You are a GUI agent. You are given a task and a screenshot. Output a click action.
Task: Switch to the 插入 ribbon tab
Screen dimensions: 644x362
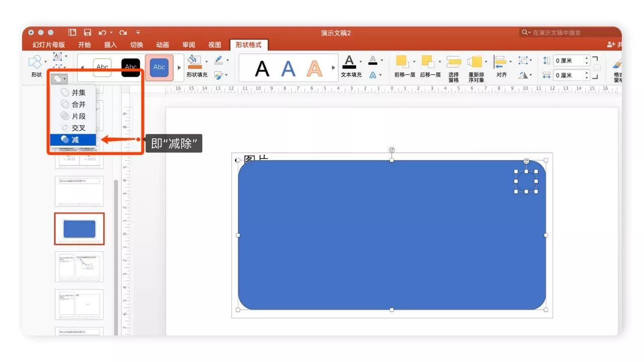point(110,45)
